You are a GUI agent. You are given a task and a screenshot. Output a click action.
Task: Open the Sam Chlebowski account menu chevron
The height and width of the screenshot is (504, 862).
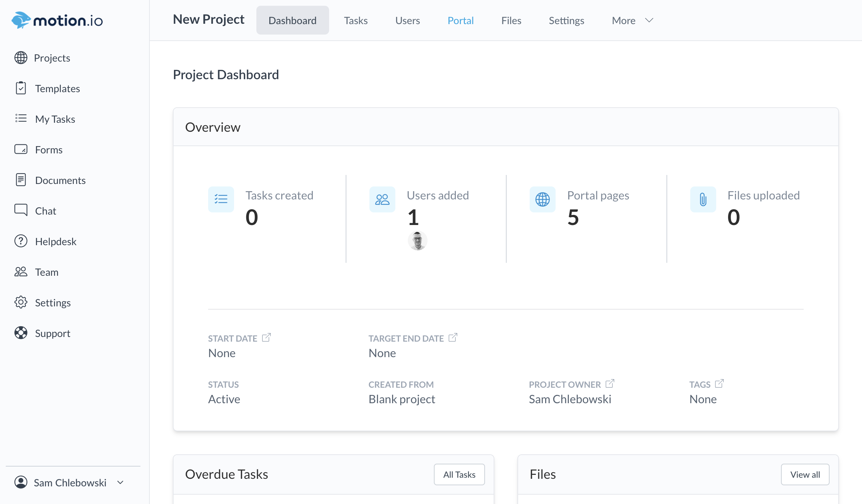tap(121, 482)
